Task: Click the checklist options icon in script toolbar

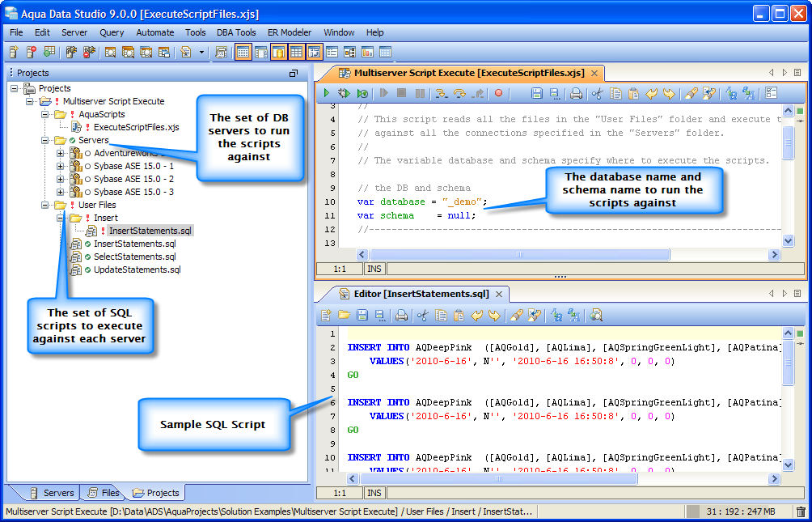Action: [771, 93]
